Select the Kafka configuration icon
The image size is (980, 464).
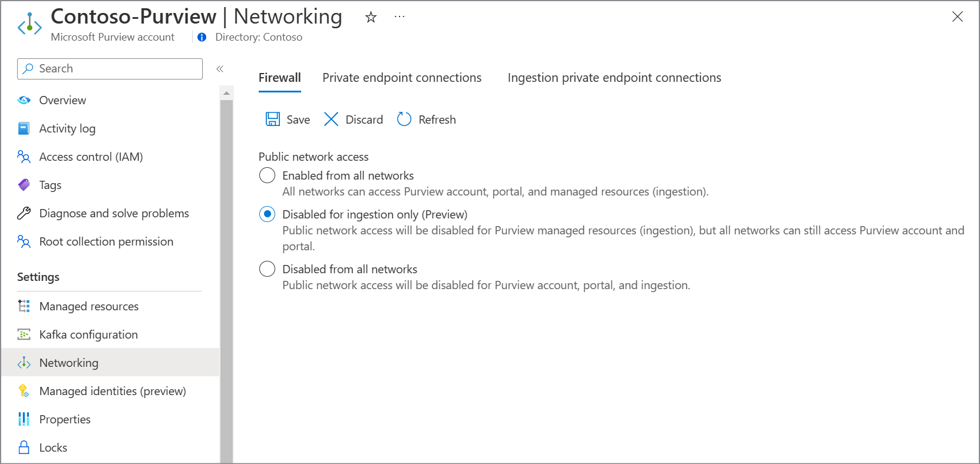[x=24, y=334]
